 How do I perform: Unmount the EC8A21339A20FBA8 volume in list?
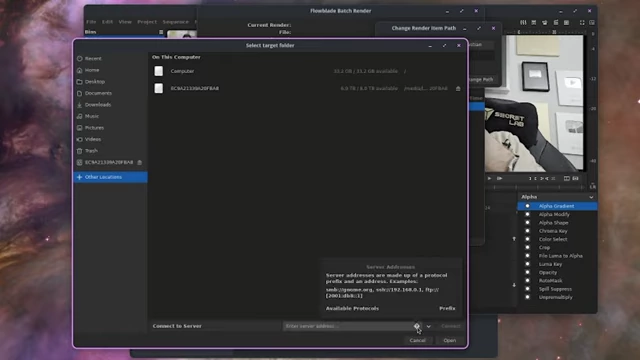pyautogui.click(x=458, y=89)
